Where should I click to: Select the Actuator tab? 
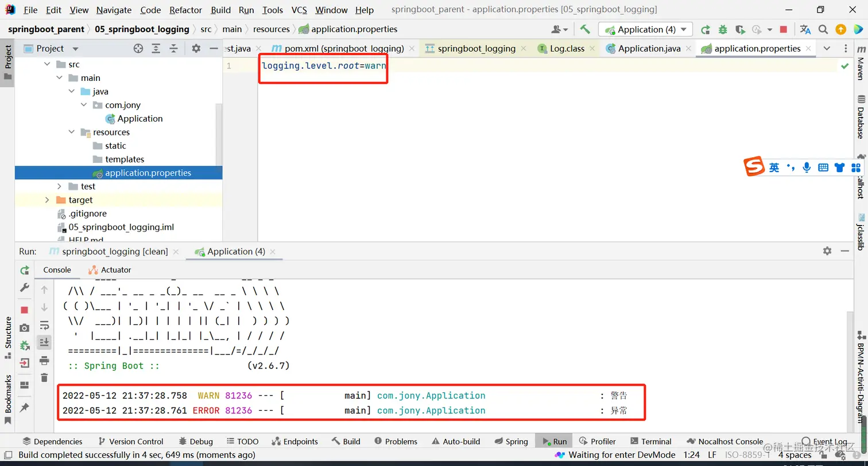(110, 270)
